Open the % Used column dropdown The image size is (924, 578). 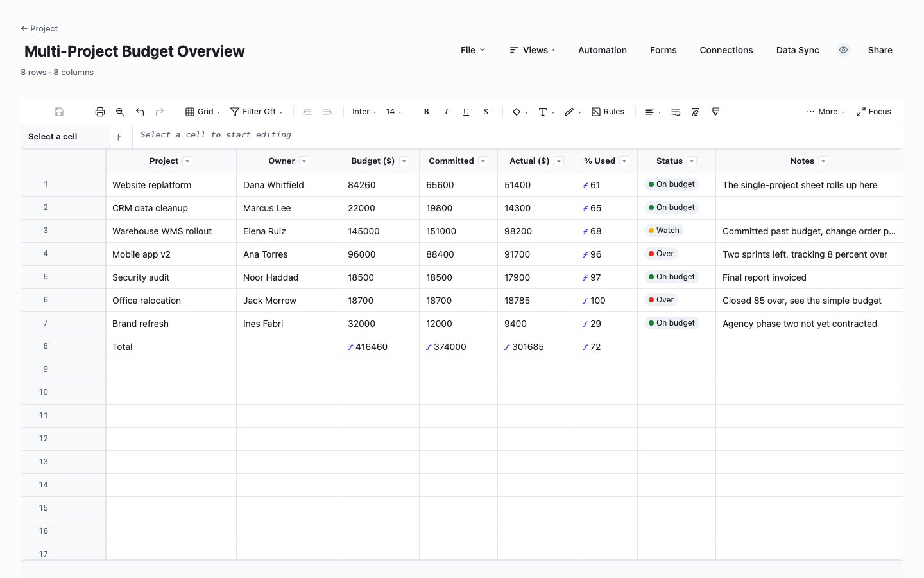(624, 161)
